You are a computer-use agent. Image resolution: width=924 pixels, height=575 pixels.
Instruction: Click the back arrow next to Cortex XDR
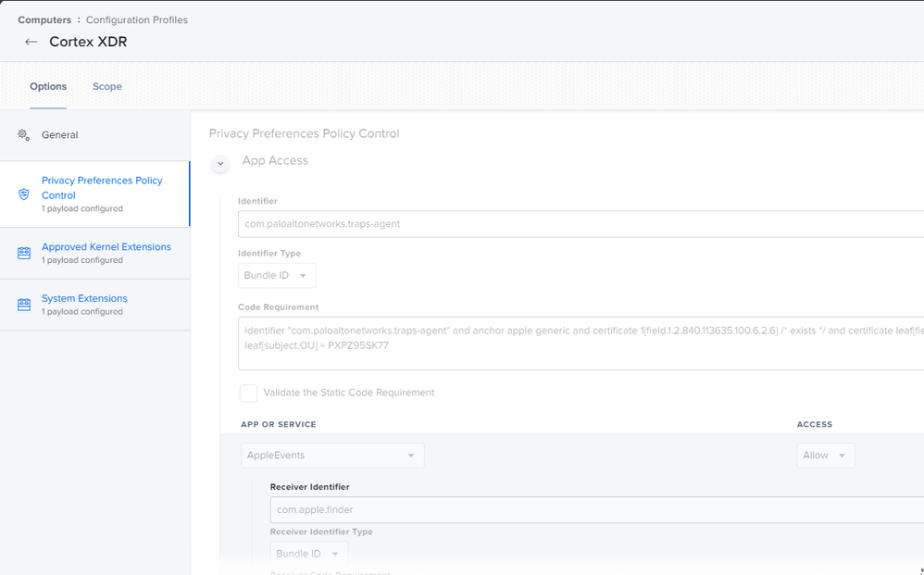click(31, 42)
